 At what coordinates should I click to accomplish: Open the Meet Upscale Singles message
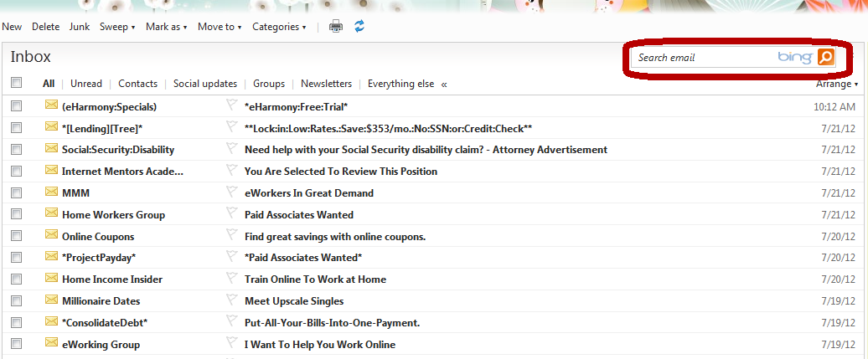294,301
